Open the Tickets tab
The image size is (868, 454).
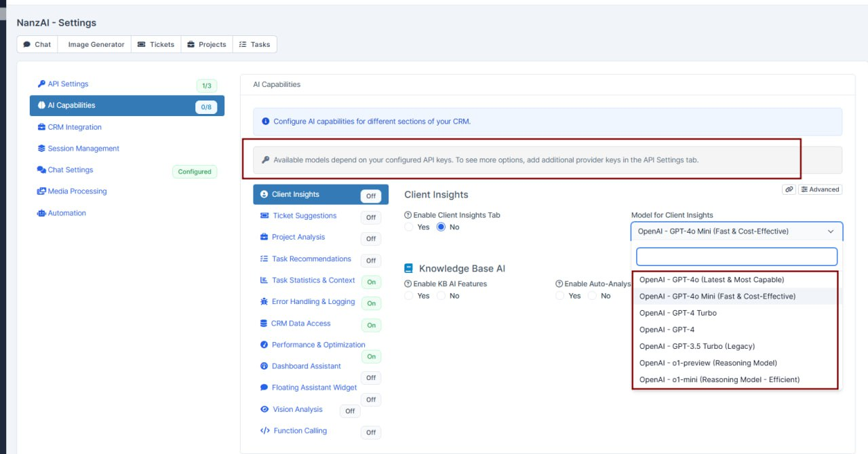[156, 45]
